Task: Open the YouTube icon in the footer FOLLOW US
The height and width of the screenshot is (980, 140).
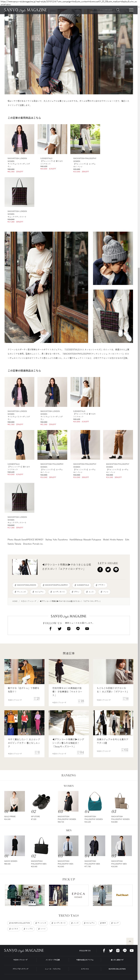Action: tap(132, 950)
